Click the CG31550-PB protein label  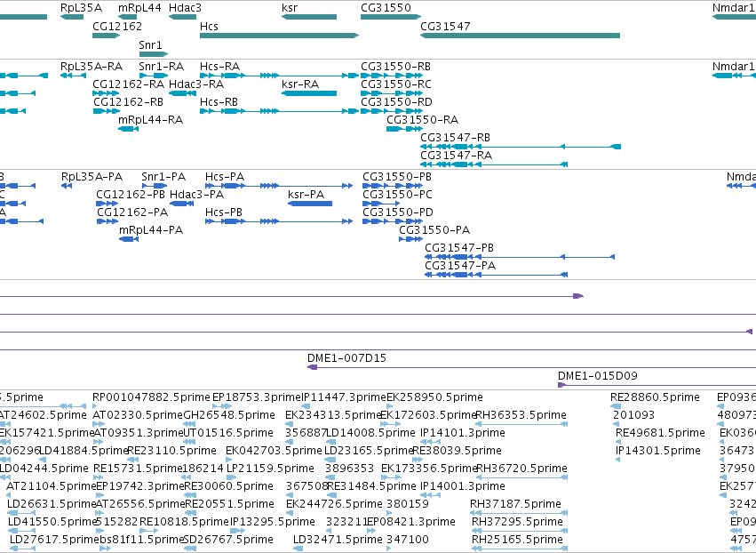(397, 177)
